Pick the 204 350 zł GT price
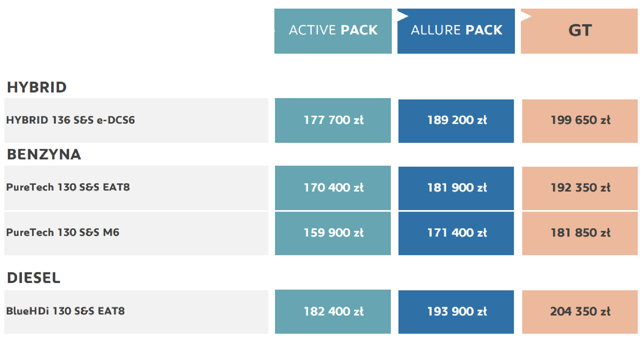The height and width of the screenshot is (341, 644). coord(580,312)
